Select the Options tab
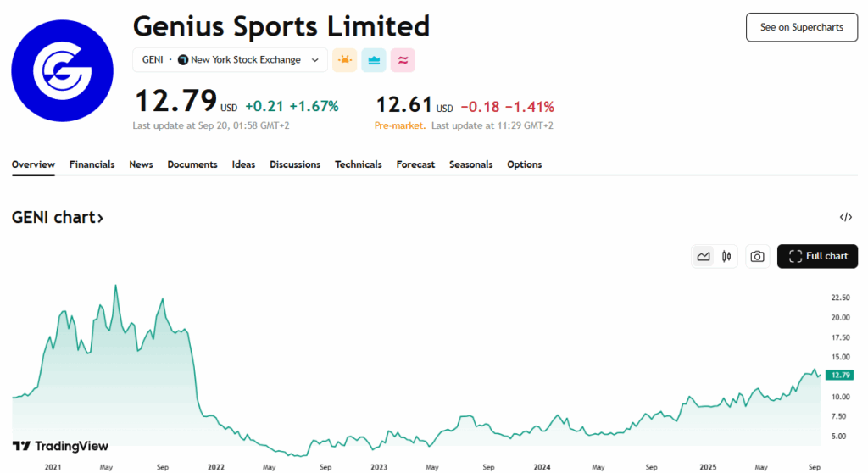This screenshot has width=868, height=473. (x=524, y=164)
